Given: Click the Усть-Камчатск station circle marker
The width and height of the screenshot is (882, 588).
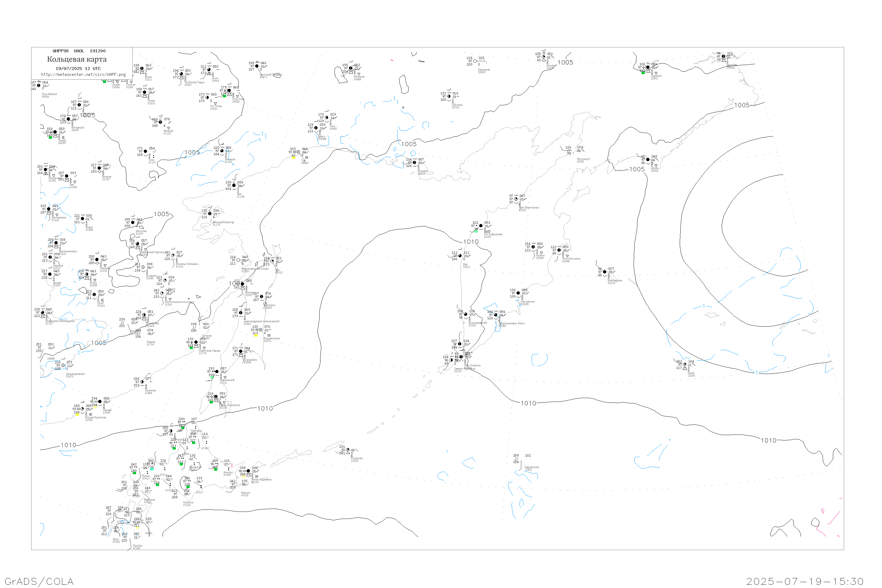Looking at the screenshot, I should [559, 250].
